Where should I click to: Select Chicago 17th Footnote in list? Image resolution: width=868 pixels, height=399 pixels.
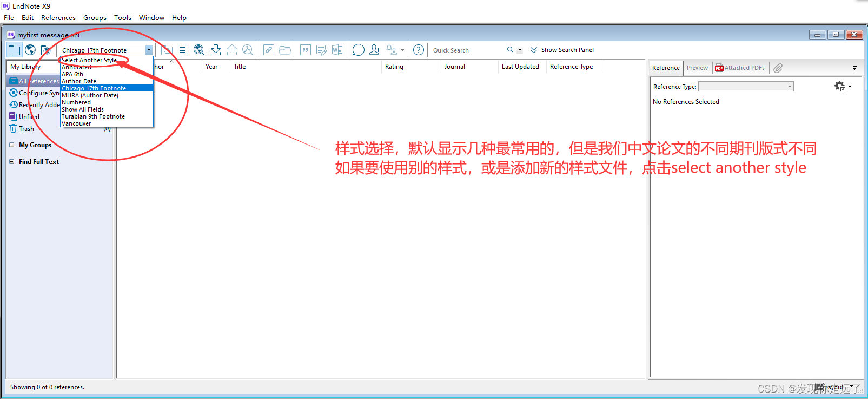[107, 88]
